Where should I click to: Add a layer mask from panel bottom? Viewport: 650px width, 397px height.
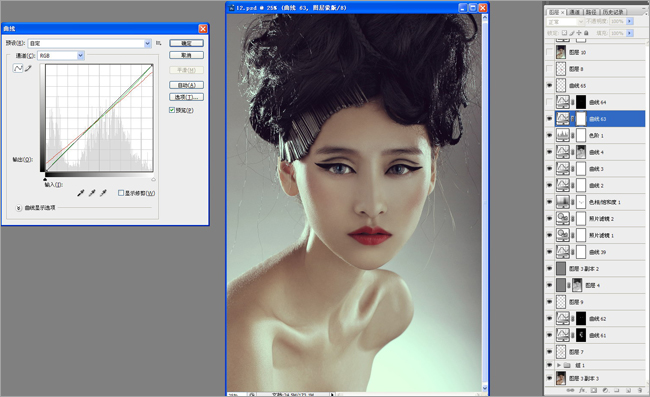(x=594, y=390)
